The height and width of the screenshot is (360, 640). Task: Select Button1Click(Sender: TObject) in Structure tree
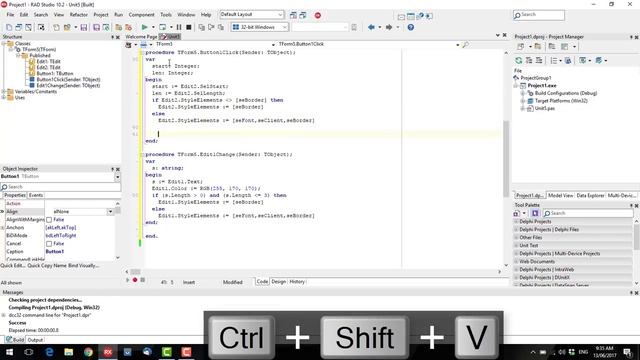(x=68, y=80)
